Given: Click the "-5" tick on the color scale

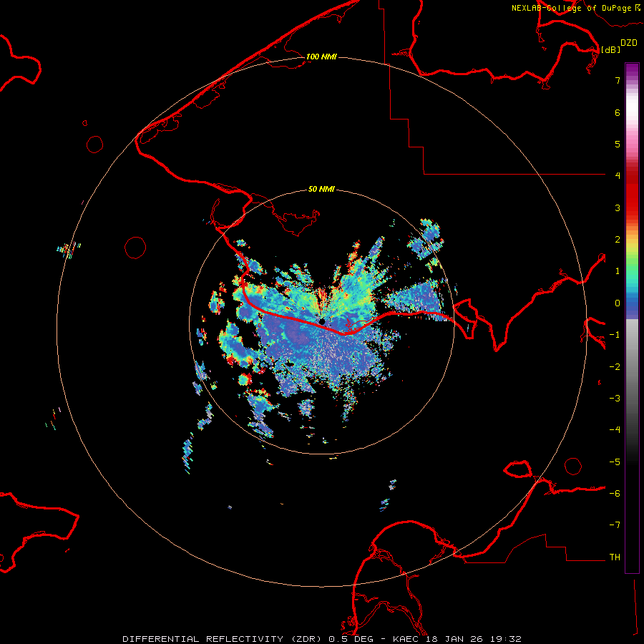Looking at the screenshot, I should 615,462.
